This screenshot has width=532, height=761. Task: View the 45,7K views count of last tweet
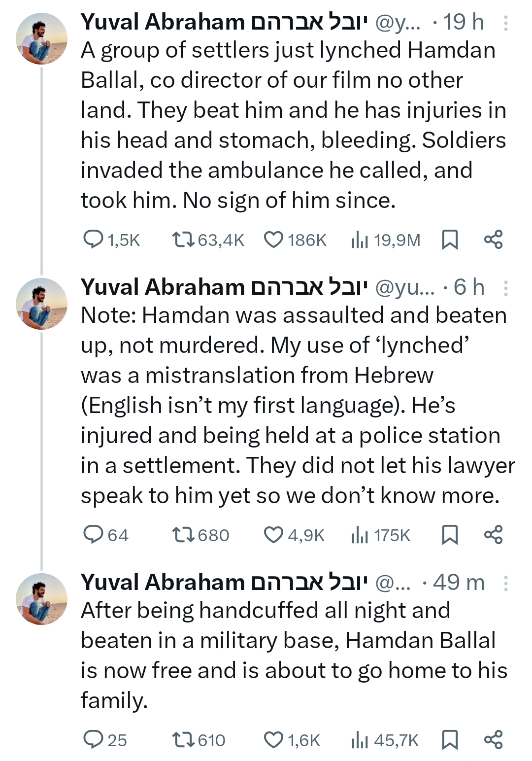385,740
